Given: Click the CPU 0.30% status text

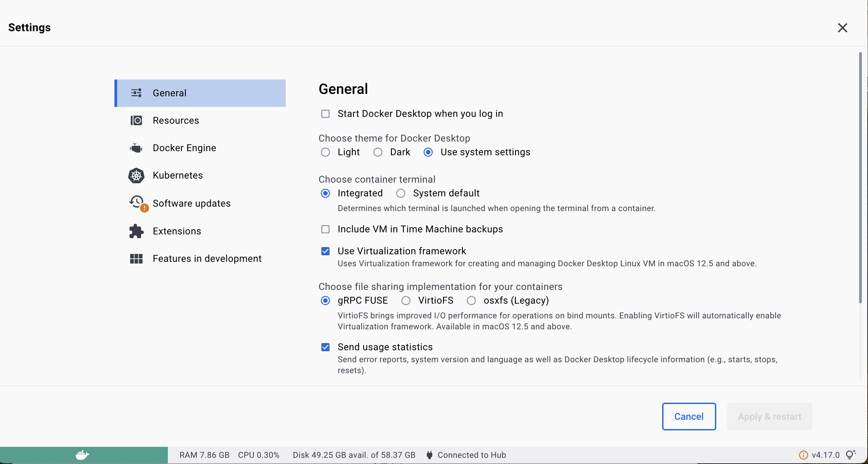Looking at the screenshot, I should coord(259,455).
